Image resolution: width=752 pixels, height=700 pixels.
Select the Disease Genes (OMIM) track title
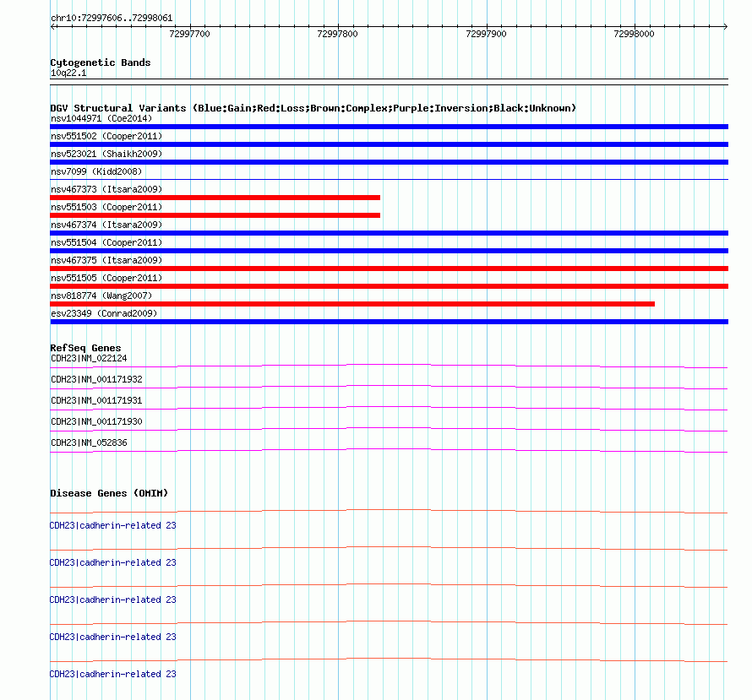(109, 493)
